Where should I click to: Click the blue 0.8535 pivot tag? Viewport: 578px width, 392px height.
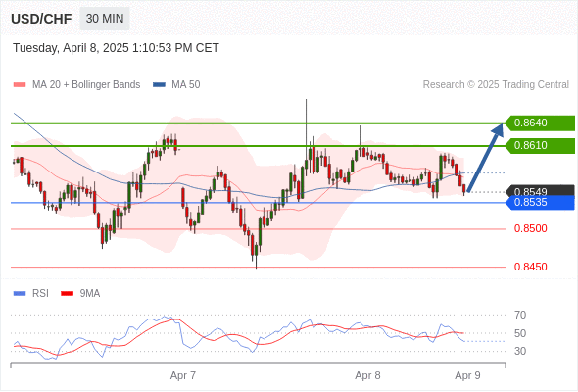(x=540, y=203)
